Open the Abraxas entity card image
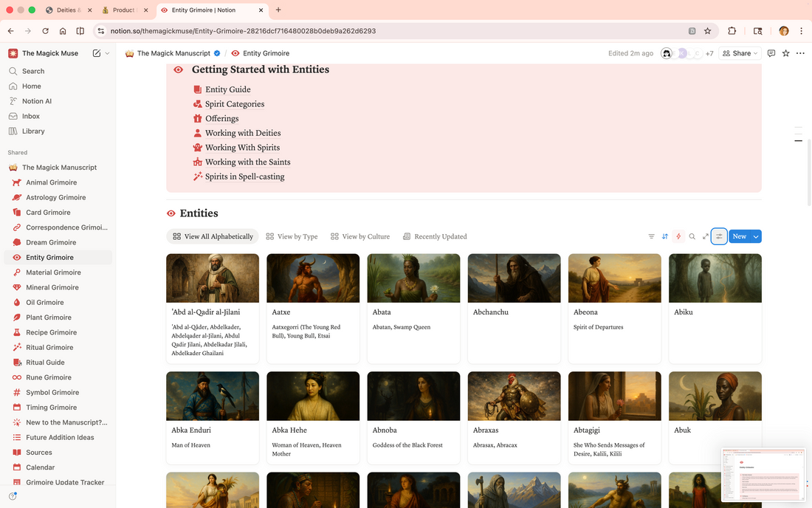 (x=514, y=397)
